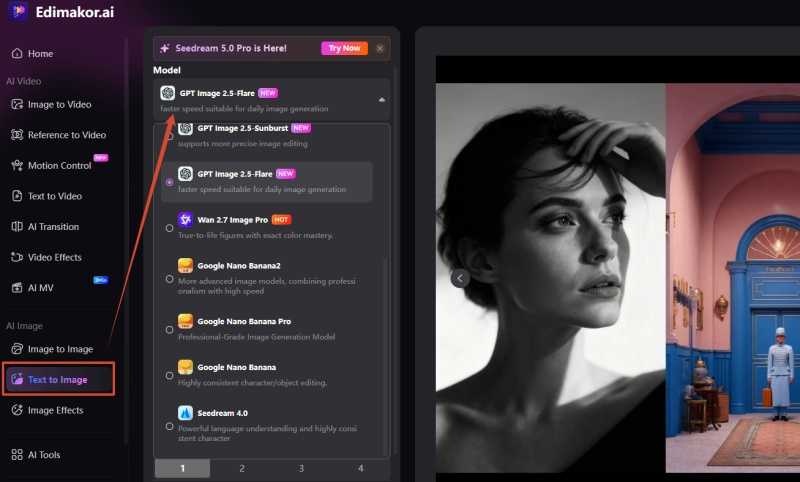
Task: Click the Reference to Video icon
Action: 17,135
